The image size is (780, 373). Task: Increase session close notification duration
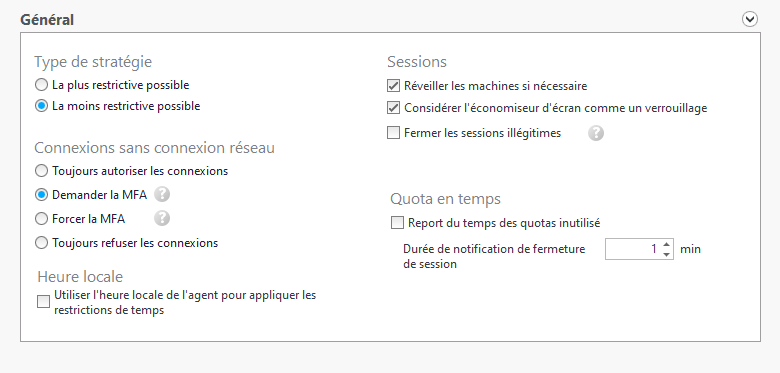point(667,244)
